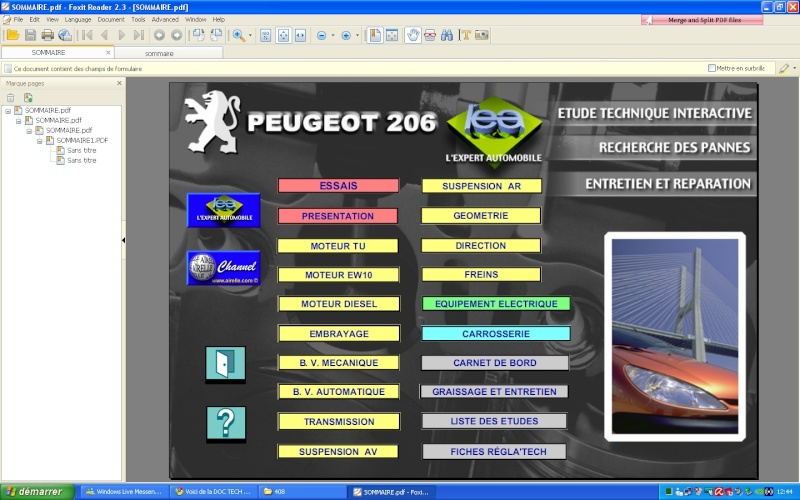
Task: Click the Channel airelle.com banner
Action: 223,268
